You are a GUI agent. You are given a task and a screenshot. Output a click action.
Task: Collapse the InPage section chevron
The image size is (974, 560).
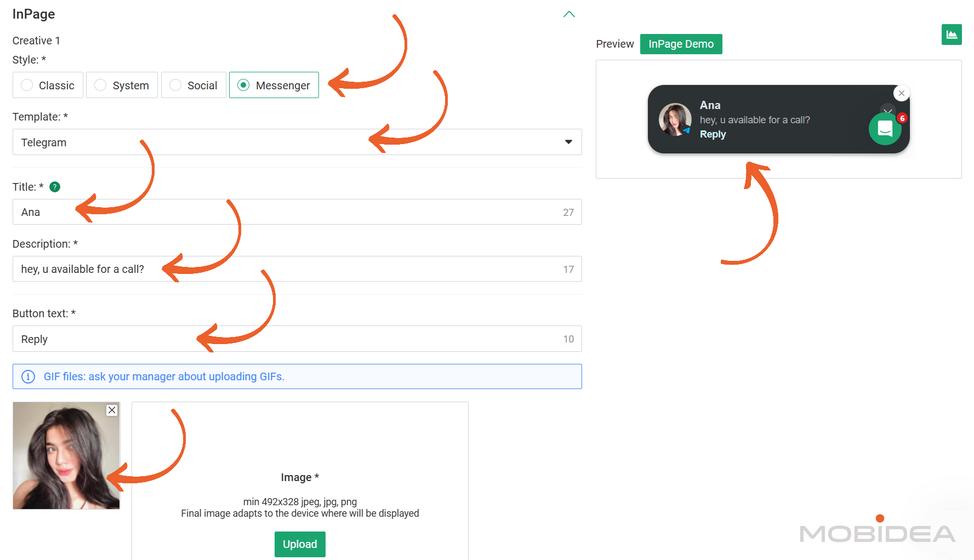(569, 14)
